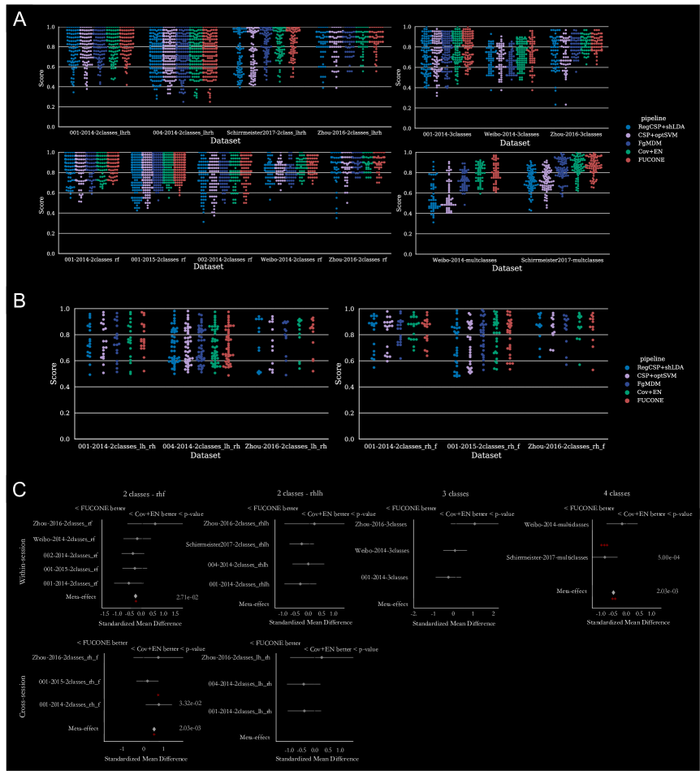
Task: Click the Zhou-2016-2classes_lhrh axis label in panel A
Action: (349, 132)
